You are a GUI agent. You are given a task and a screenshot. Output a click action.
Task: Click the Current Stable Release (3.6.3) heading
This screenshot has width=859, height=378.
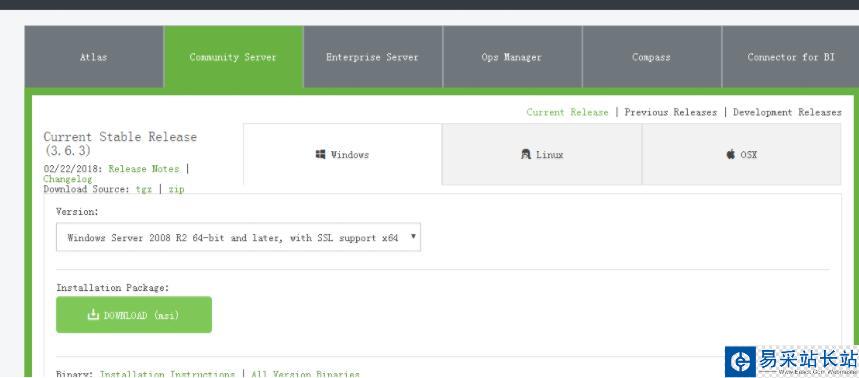coord(120,144)
